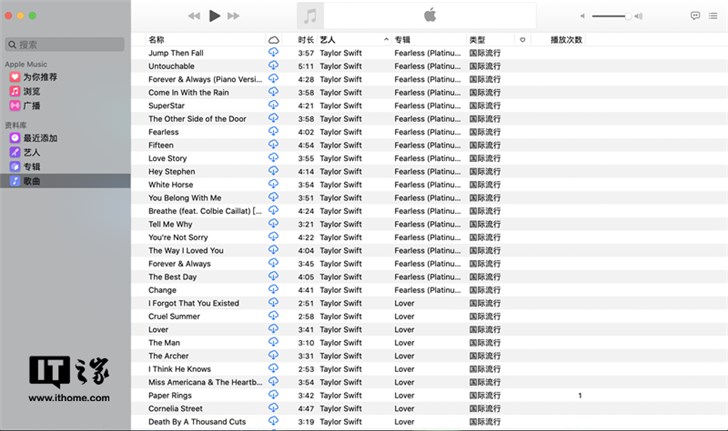This screenshot has height=431, width=728.
Task: Toggle sort order on 艺人 column header
Action: click(355, 40)
